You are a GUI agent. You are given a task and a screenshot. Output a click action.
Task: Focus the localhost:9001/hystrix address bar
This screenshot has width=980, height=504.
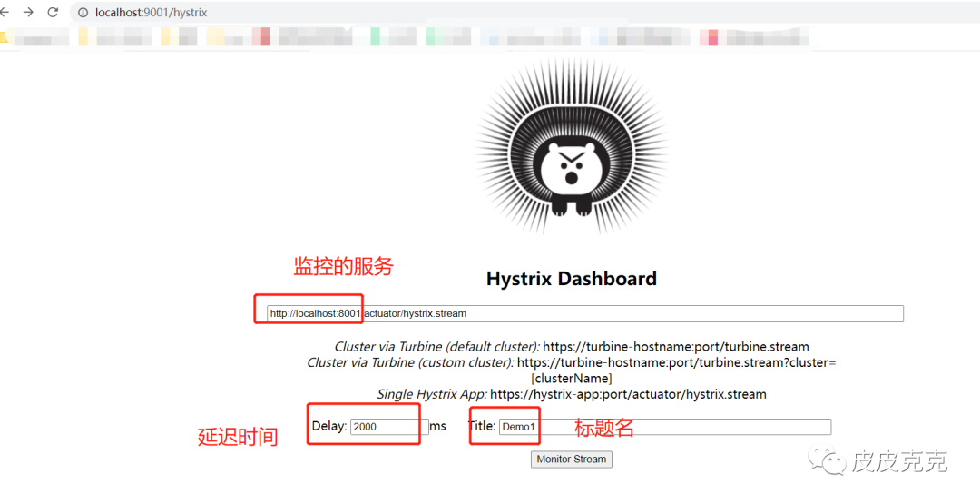tap(525, 13)
